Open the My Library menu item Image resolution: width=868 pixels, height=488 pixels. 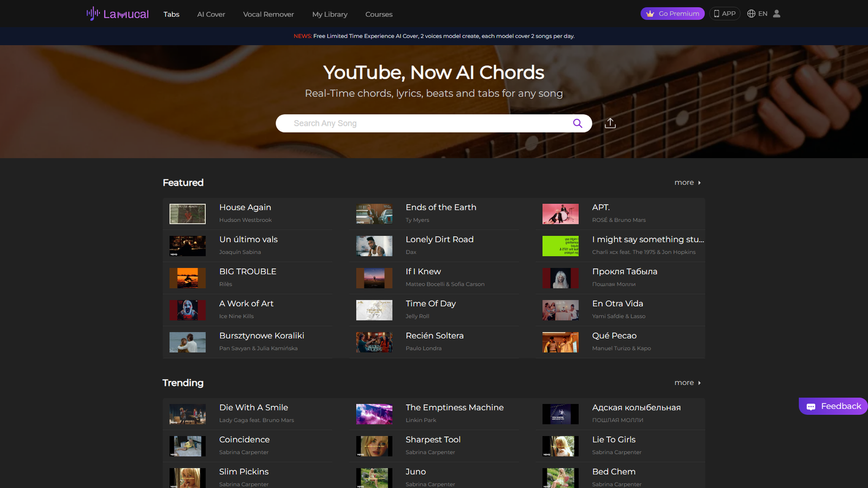click(x=330, y=14)
